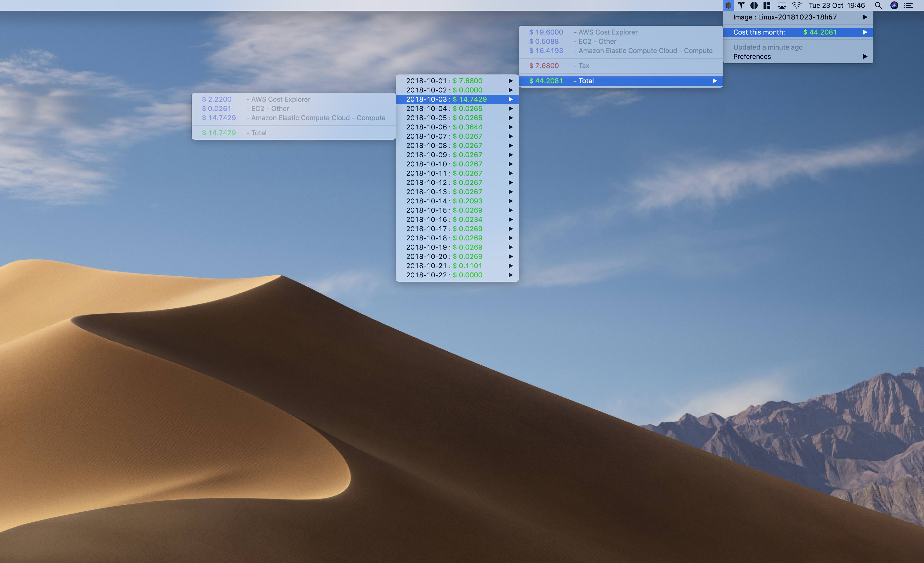Image resolution: width=924 pixels, height=563 pixels.
Task: Expand the arrow on the 2018-10-10 row
Action: [510, 164]
